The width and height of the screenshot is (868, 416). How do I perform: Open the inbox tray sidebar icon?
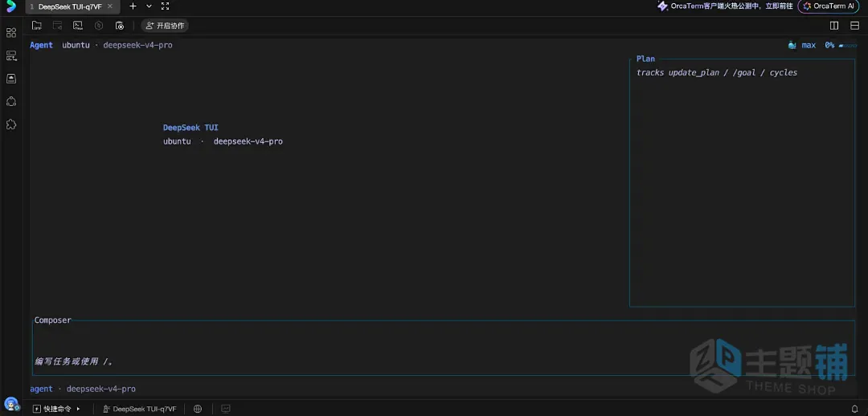11,79
